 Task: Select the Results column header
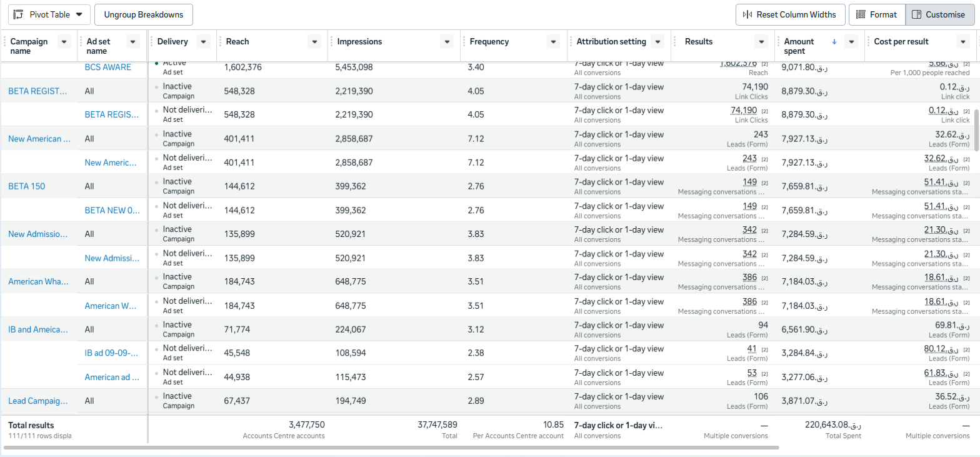(699, 42)
